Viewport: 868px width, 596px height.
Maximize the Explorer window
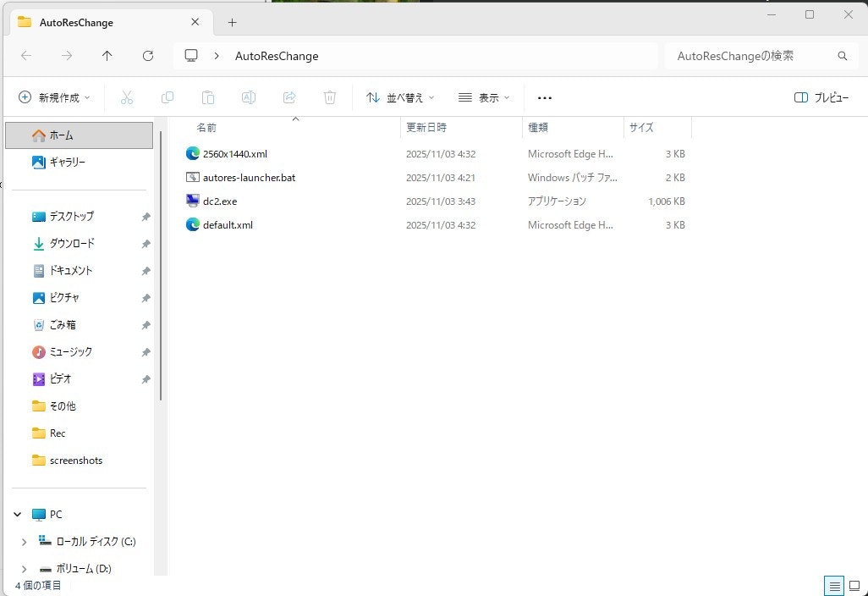coord(810,15)
